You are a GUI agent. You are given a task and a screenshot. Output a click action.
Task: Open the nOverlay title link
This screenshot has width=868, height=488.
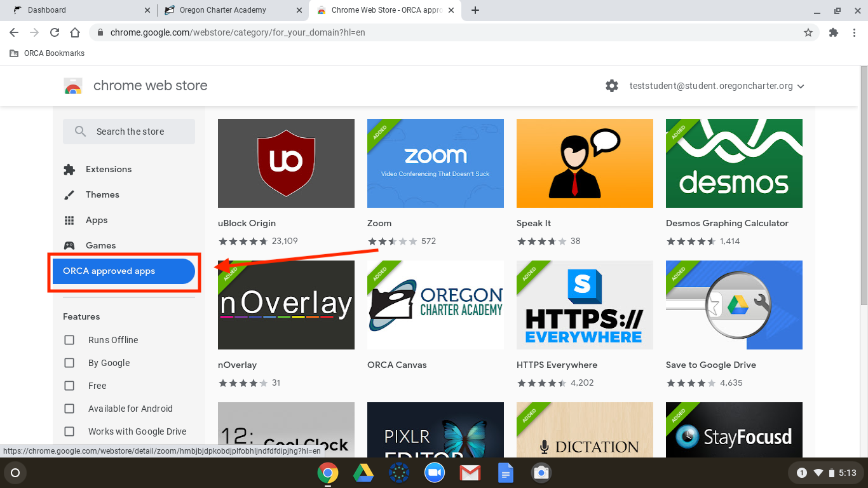pyautogui.click(x=237, y=365)
